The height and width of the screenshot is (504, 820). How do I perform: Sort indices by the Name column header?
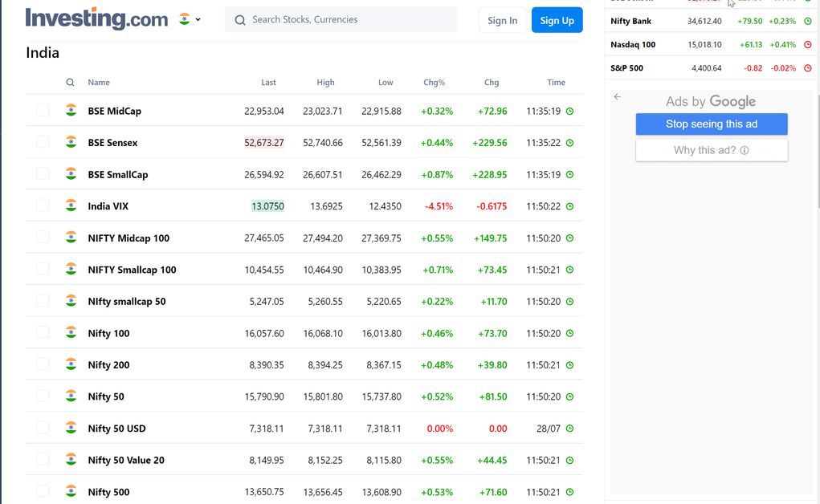99,83
